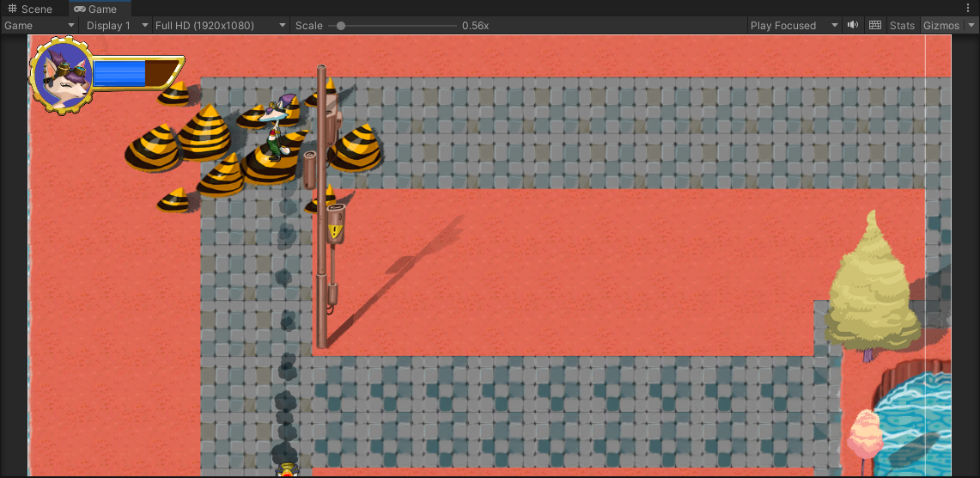Toggle the keyboard shortcuts icon
The image size is (980, 478).
pyautogui.click(x=875, y=26)
